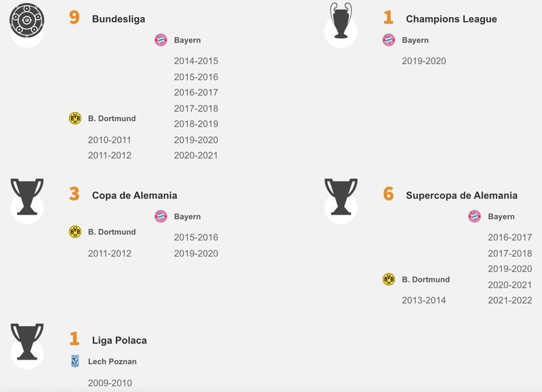Open the Bundesliga title heading

[118, 19]
